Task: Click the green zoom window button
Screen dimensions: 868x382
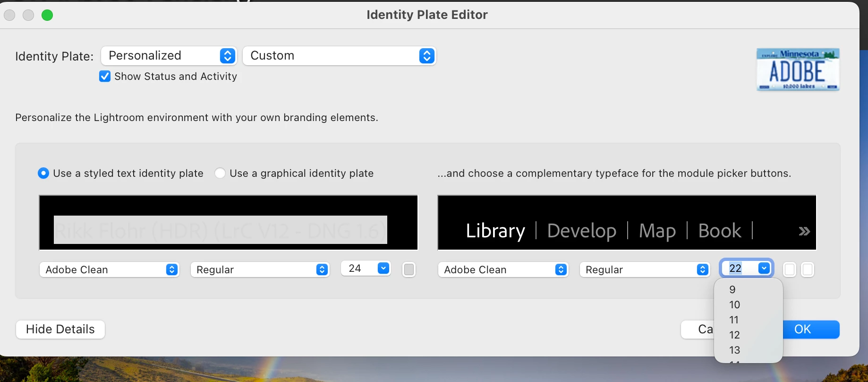Action: pyautogui.click(x=47, y=15)
